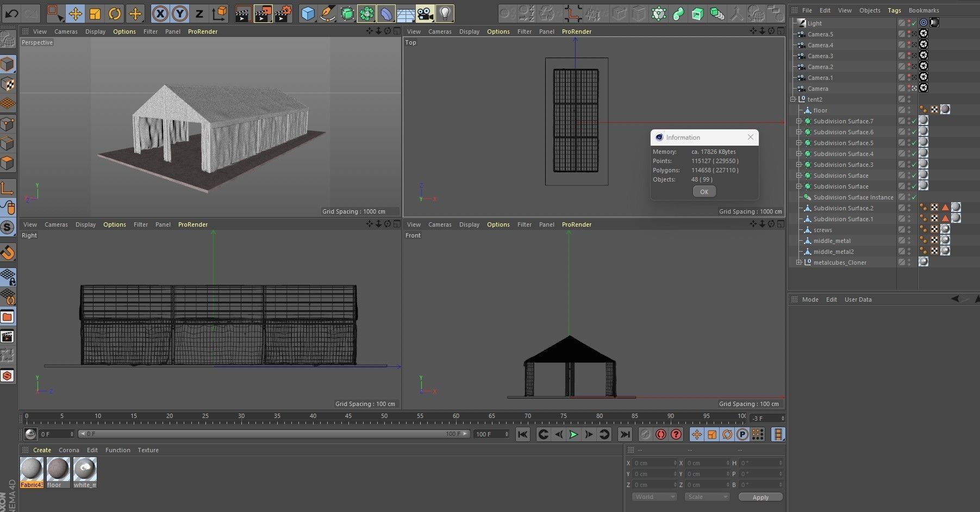This screenshot has width=980, height=512.
Task: Activate the Move tool in the top toolbar
Action: point(75,13)
